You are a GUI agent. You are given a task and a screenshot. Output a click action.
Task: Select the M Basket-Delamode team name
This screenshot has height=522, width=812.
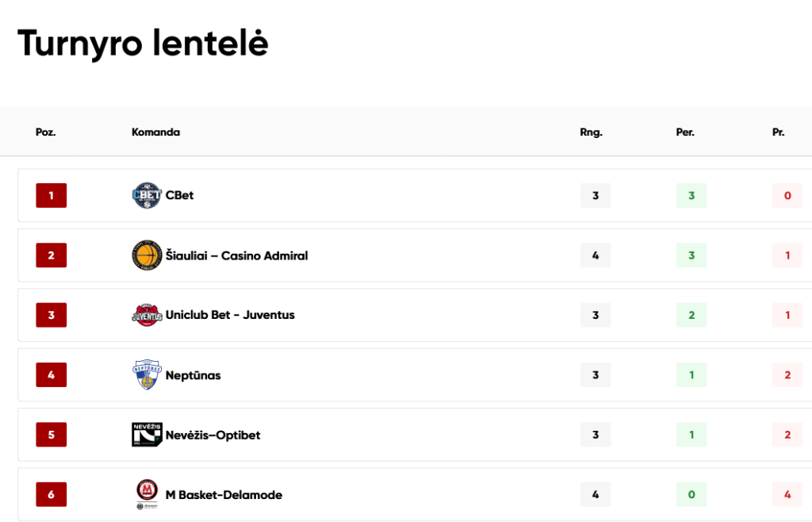(x=224, y=495)
